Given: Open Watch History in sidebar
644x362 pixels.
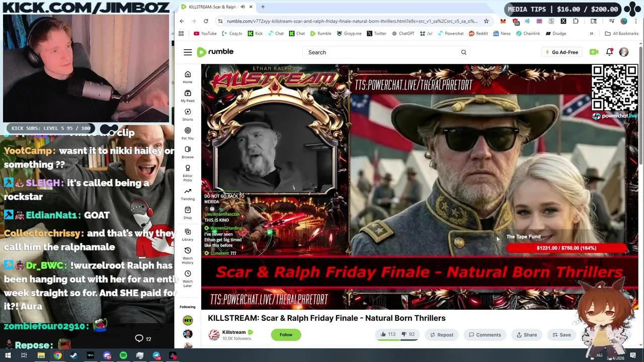Looking at the screenshot, I should (188, 256).
